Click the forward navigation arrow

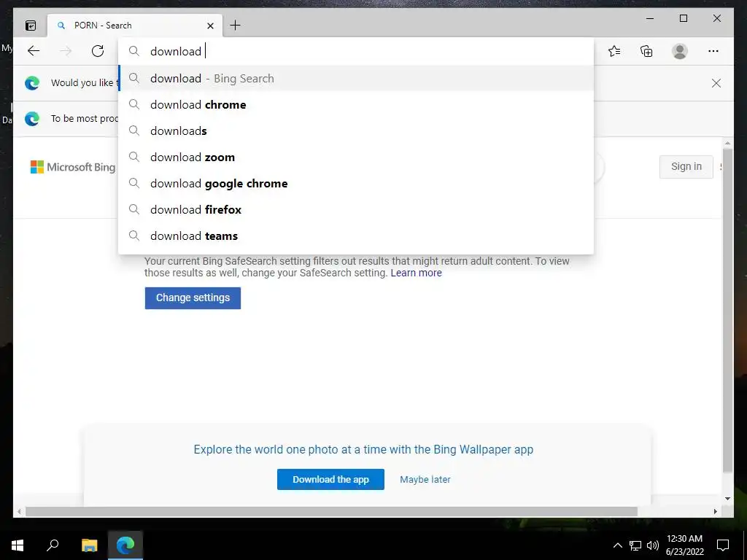[x=66, y=51]
